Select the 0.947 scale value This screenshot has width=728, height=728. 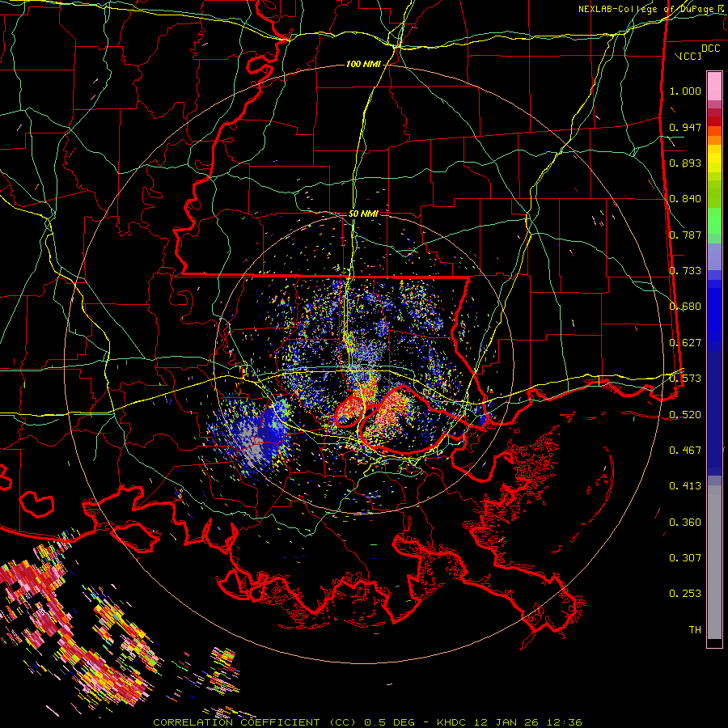685,127
